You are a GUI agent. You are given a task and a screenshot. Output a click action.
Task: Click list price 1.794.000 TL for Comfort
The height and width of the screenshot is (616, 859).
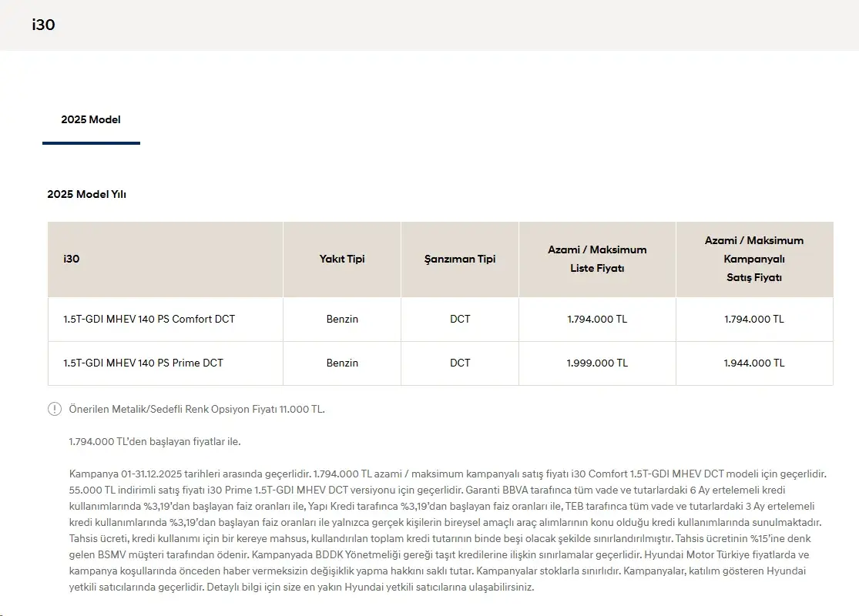[597, 320]
